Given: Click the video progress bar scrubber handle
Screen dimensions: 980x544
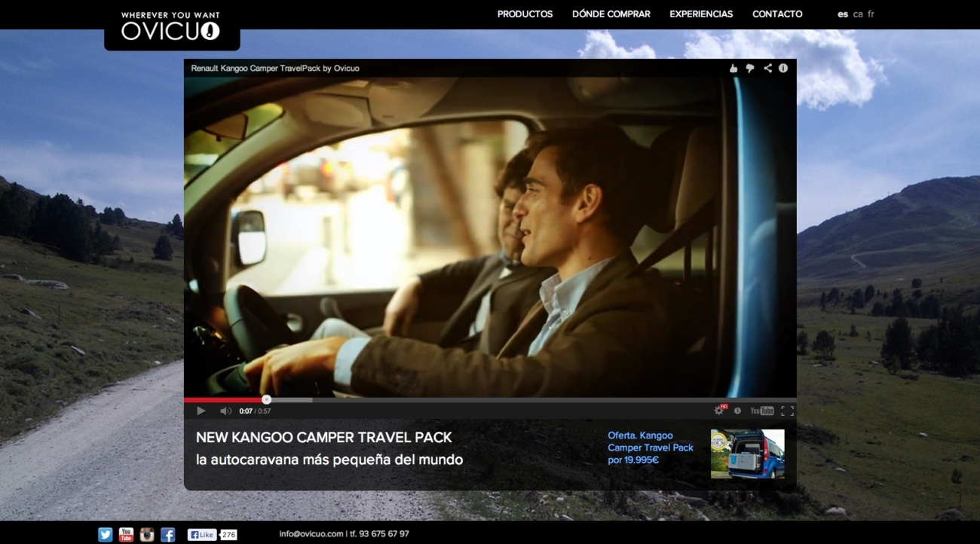Looking at the screenshot, I should point(266,399).
